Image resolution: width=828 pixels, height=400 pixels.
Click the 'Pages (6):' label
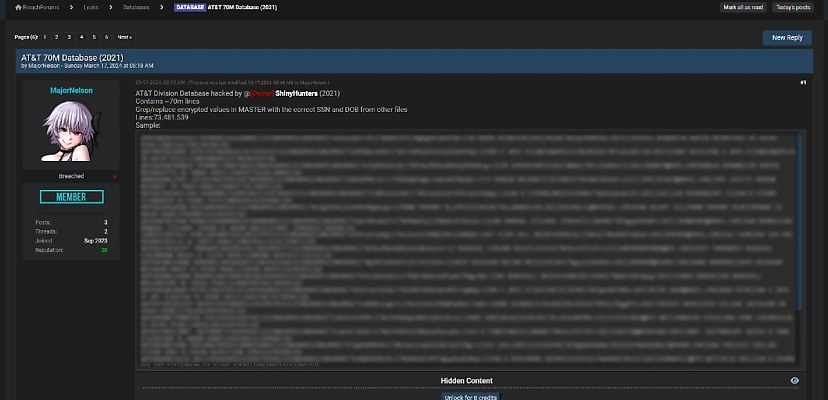26,37
